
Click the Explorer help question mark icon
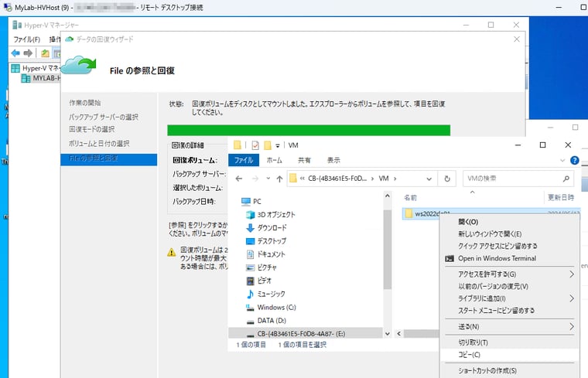(x=574, y=160)
